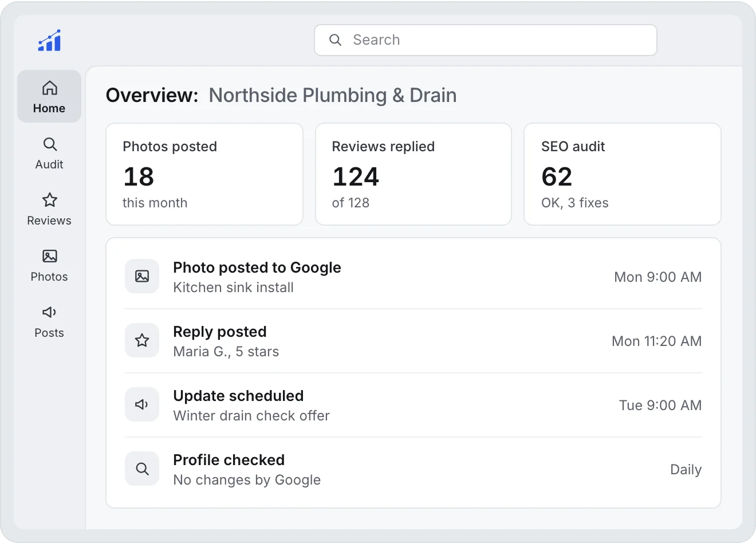Screen dimensions: 756x543
Task: Click the Profile checked title
Action: (x=229, y=460)
